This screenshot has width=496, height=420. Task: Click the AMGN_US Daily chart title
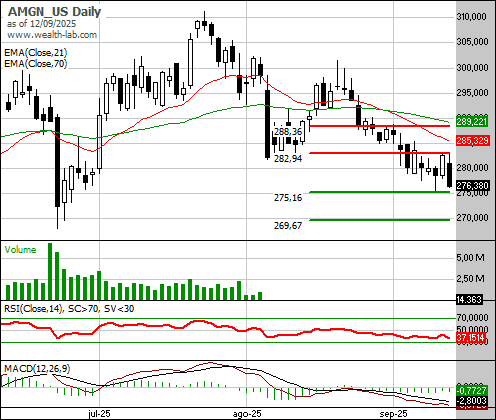[54, 12]
